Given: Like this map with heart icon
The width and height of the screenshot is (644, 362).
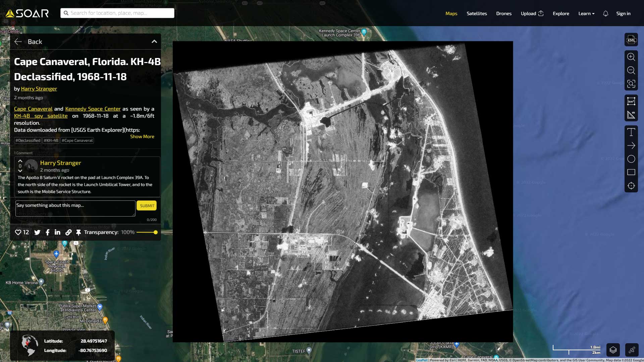Looking at the screenshot, I should pyautogui.click(x=18, y=232).
